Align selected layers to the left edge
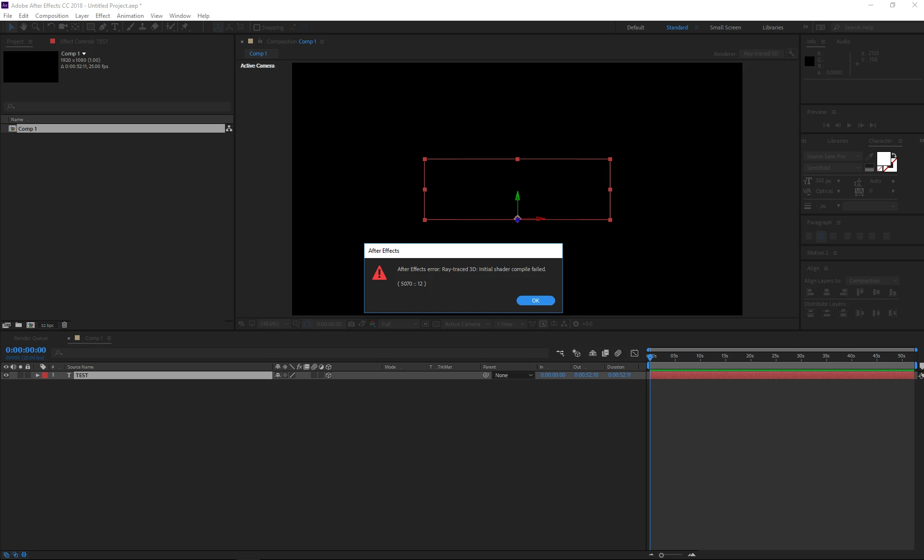The height and width of the screenshot is (560, 924). coord(811,292)
